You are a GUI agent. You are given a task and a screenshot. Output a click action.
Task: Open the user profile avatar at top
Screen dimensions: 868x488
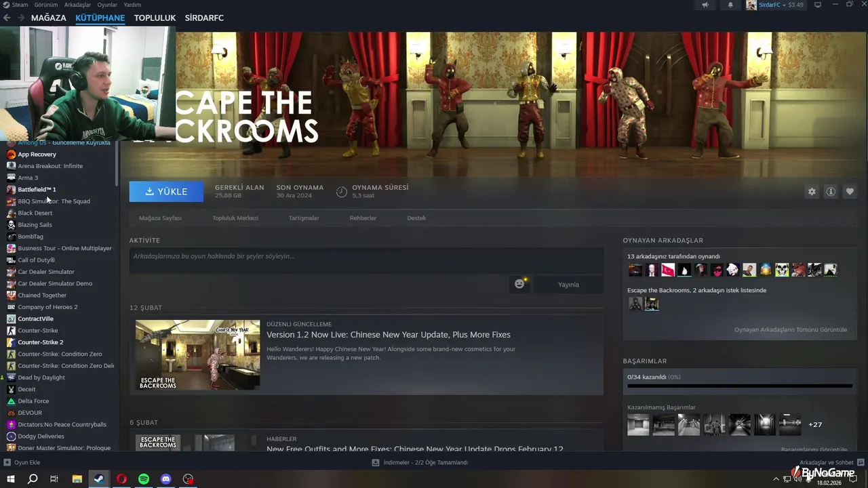coord(751,5)
